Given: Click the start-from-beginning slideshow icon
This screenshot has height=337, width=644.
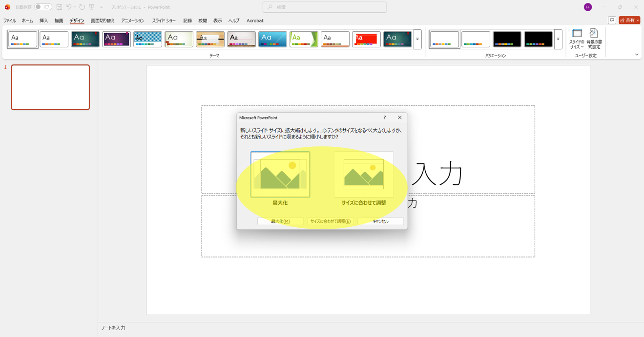Looking at the screenshot, I should [x=92, y=7].
